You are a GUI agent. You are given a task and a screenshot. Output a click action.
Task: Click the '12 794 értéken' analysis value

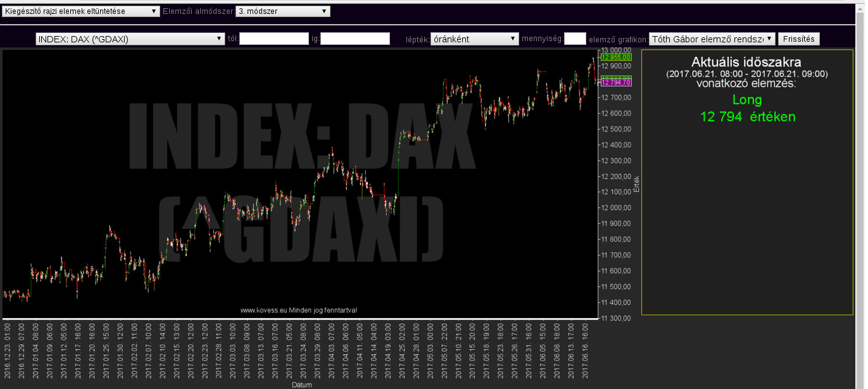click(x=747, y=117)
